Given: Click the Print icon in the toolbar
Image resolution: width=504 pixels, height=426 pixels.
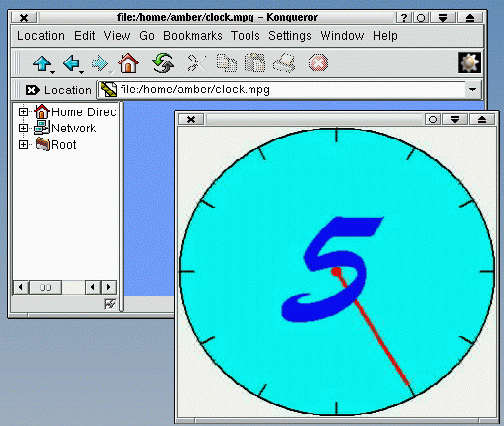Looking at the screenshot, I should (x=284, y=63).
